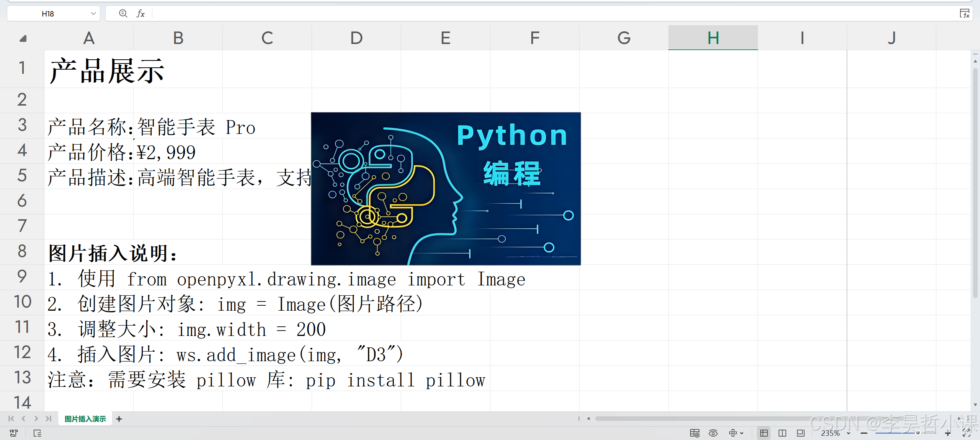
Task: Select column F header
Action: point(535,38)
